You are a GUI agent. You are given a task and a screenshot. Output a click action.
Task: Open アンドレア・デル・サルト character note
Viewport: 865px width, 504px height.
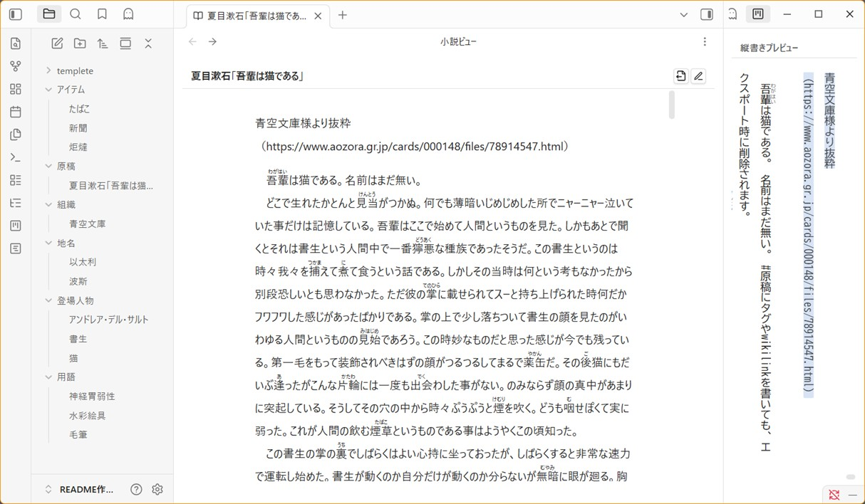108,320
